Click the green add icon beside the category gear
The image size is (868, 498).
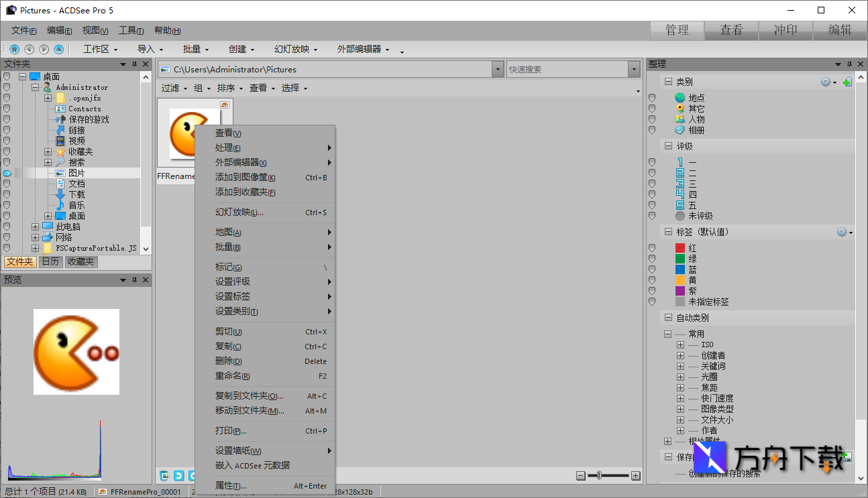pos(847,81)
